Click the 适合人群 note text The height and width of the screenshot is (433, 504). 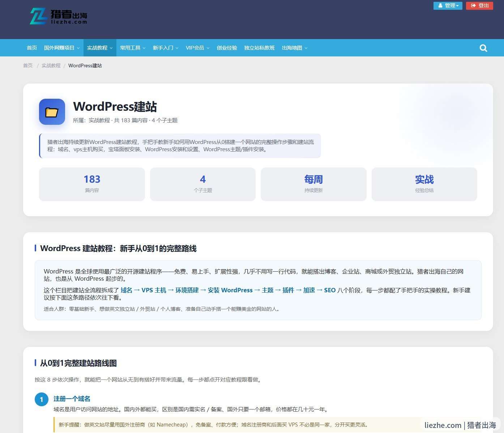pyautogui.click(x=162, y=309)
